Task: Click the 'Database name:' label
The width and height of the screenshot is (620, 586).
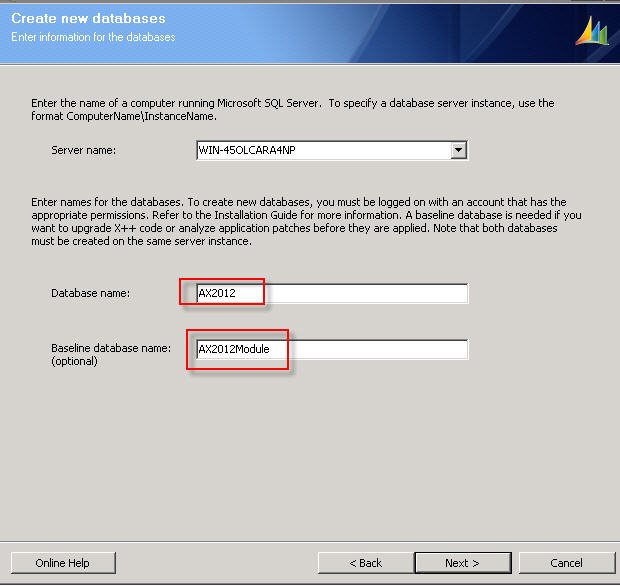Action: [x=91, y=293]
